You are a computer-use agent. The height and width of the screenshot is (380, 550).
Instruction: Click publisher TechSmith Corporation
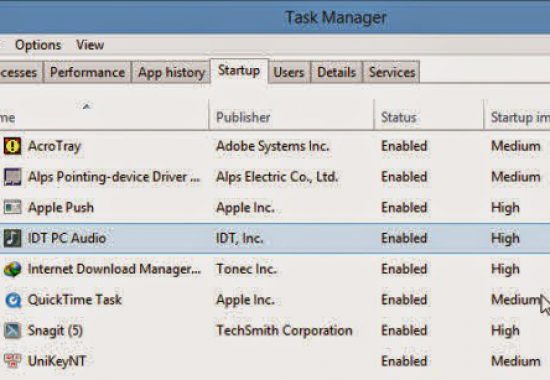point(284,331)
